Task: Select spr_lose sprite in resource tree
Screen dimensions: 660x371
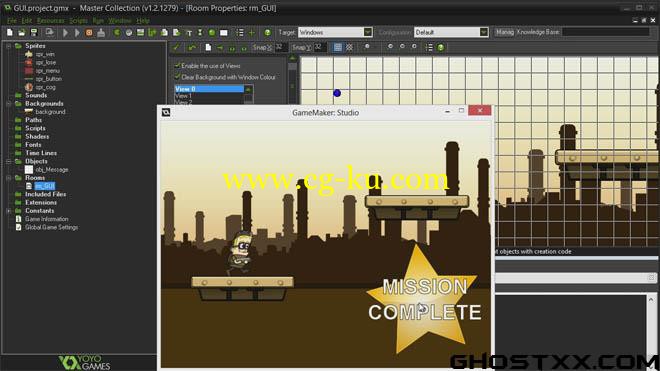Action: pos(45,62)
